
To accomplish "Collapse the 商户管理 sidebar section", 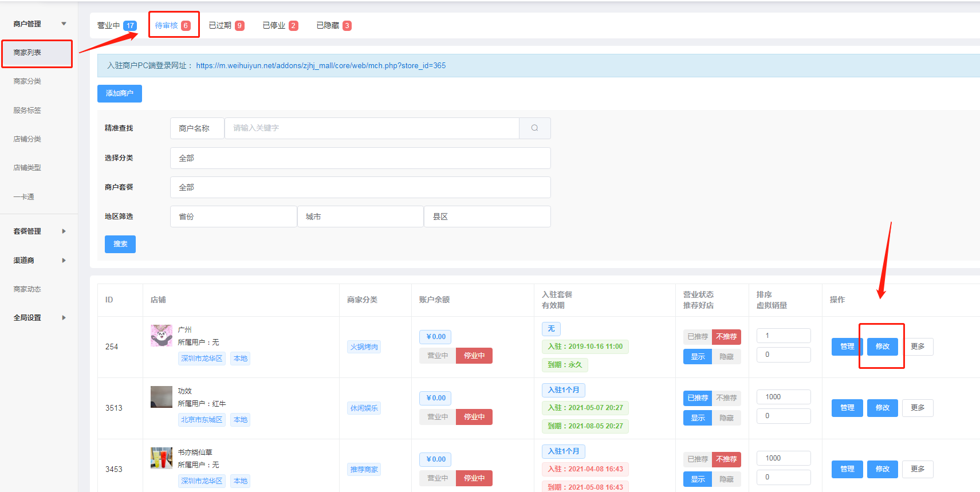I will pos(64,24).
